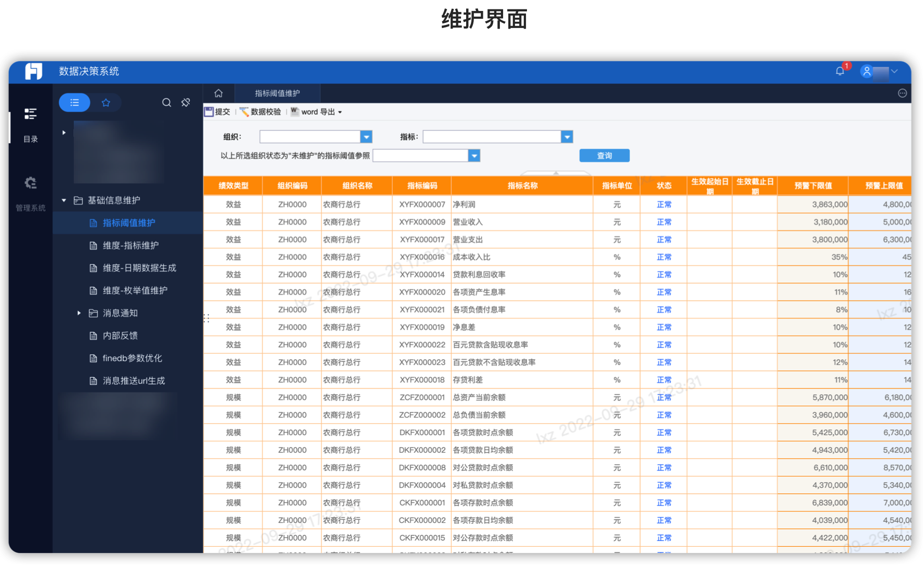Click the sidebar search icon
The height and width of the screenshot is (567, 924).
(x=166, y=103)
